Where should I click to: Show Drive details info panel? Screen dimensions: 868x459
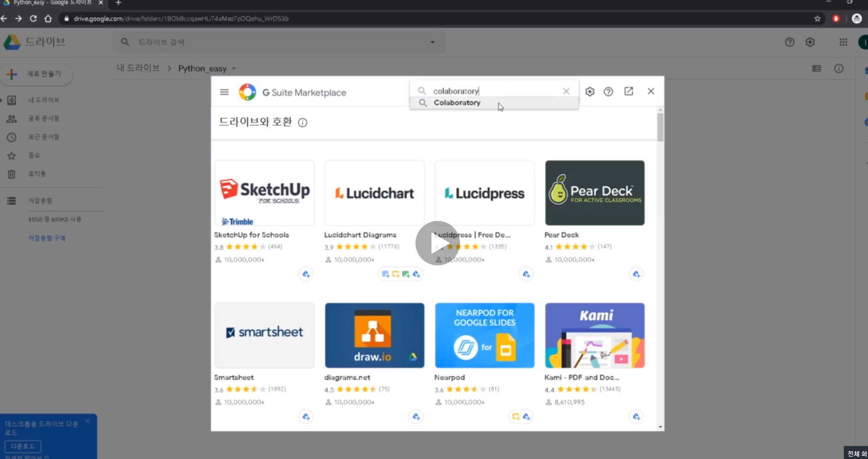click(x=839, y=68)
